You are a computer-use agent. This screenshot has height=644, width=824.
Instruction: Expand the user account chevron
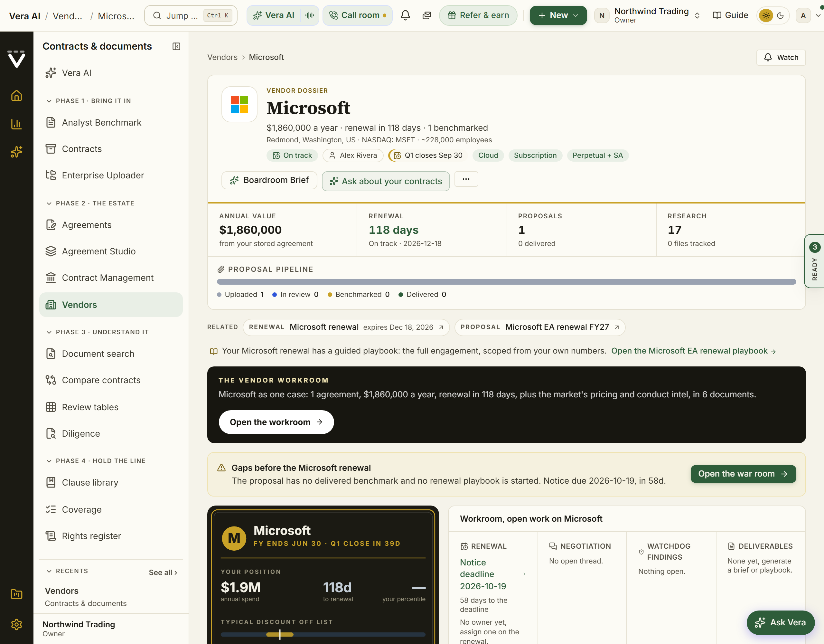(818, 15)
